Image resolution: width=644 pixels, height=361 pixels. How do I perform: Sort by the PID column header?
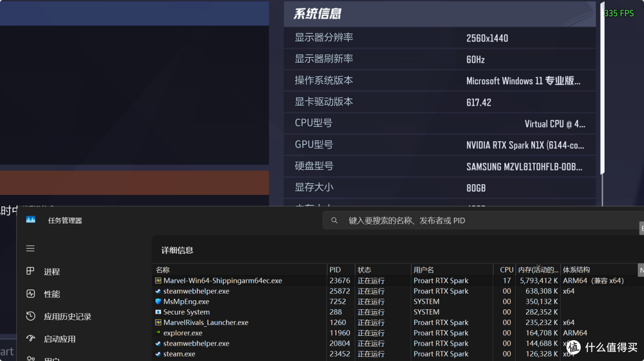tap(341, 270)
